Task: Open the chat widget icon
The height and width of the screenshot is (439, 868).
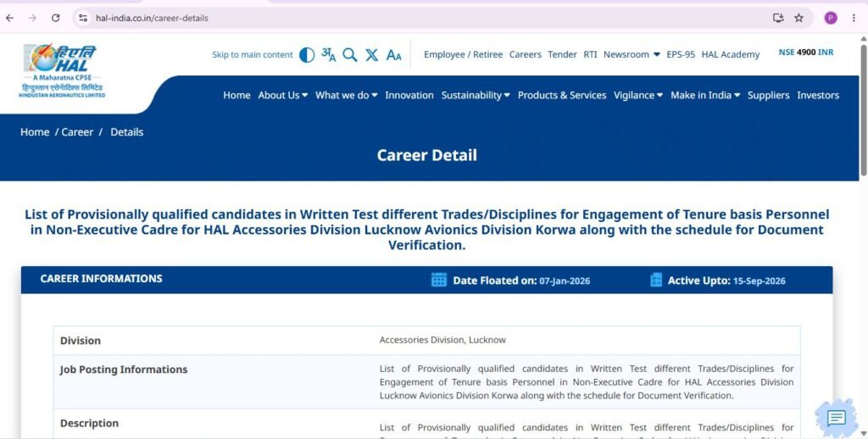Action: [x=836, y=418]
